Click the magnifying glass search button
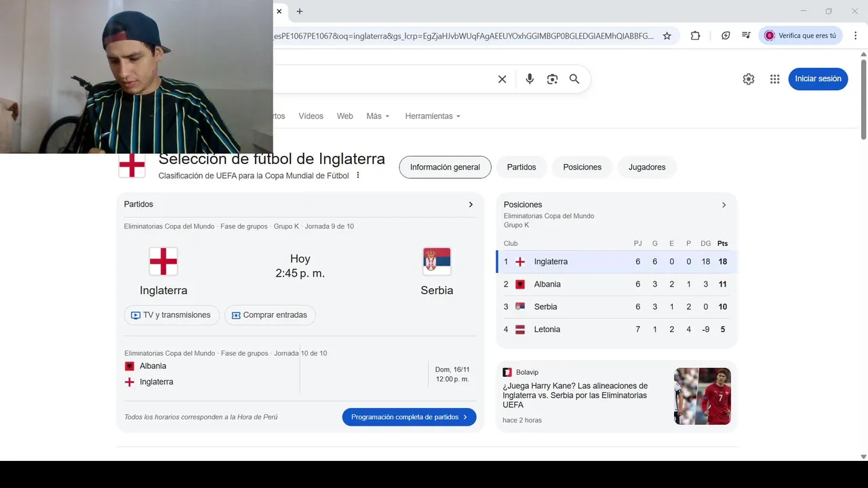The image size is (868, 488). 574,79
